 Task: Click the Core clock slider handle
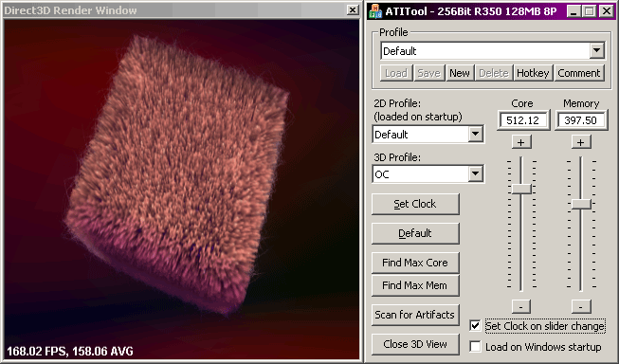(521, 189)
